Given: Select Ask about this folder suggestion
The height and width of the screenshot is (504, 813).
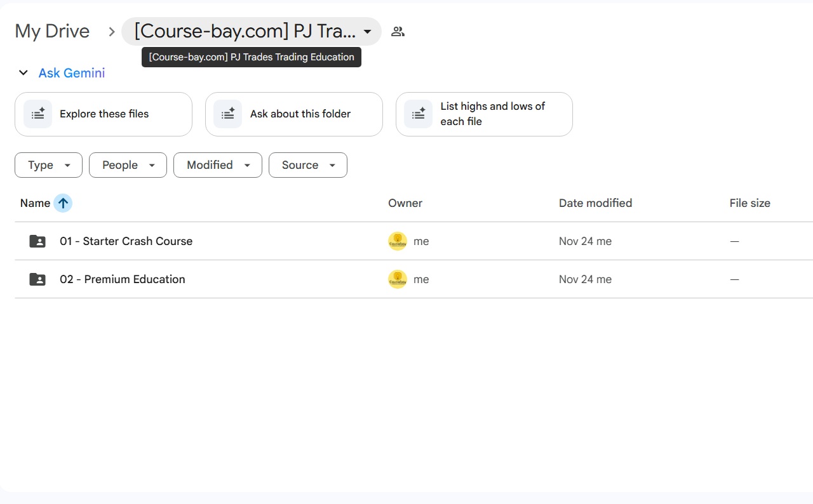Looking at the screenshot, I should click(294, 114).
